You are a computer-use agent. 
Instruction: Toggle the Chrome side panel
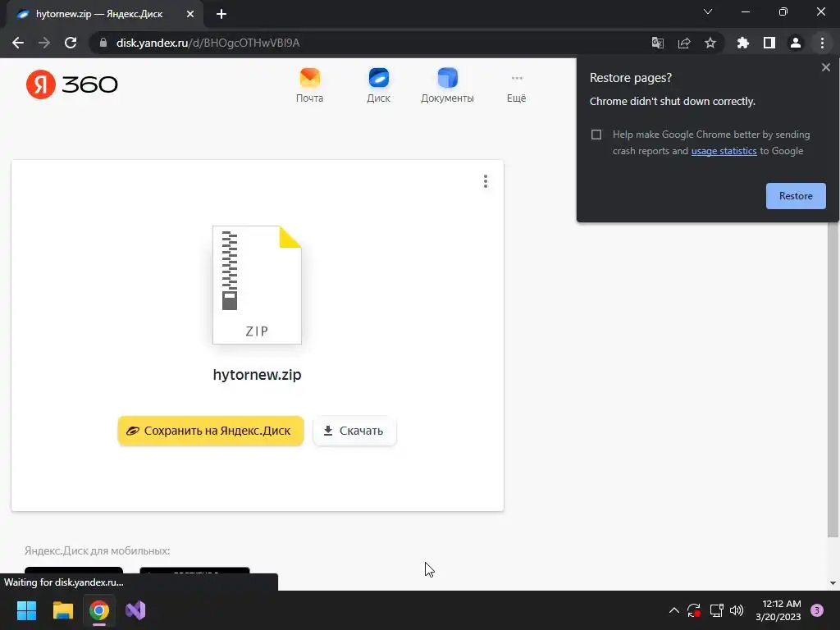[769, 43]
